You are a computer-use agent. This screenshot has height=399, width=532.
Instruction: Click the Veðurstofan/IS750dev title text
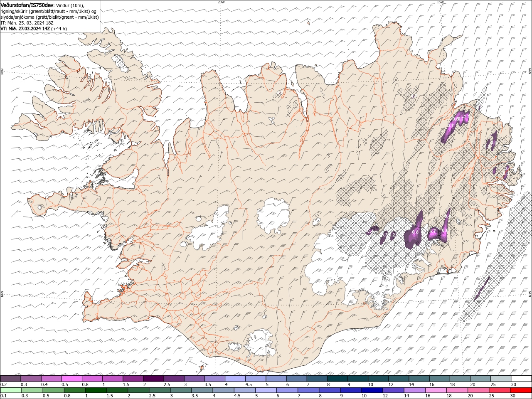27,5
